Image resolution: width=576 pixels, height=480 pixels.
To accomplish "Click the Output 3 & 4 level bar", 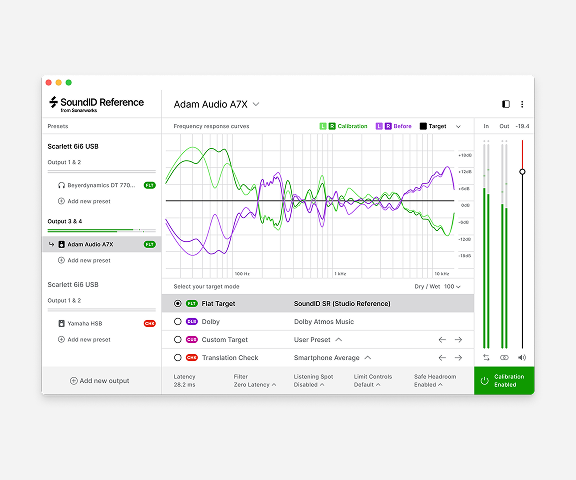I will (102, 231).
